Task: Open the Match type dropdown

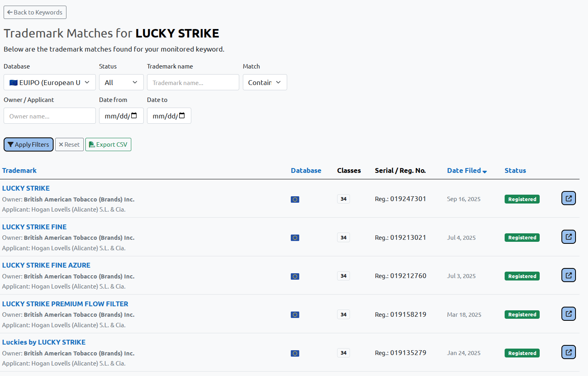Action: coord(265,82)
